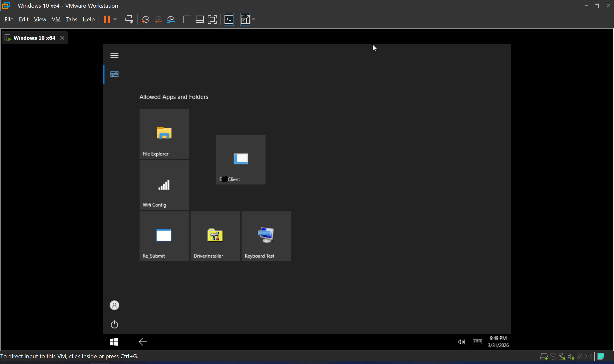Show the library sidebar panel
The height and width of the screenshot is (364, 614).
(187, 19)
